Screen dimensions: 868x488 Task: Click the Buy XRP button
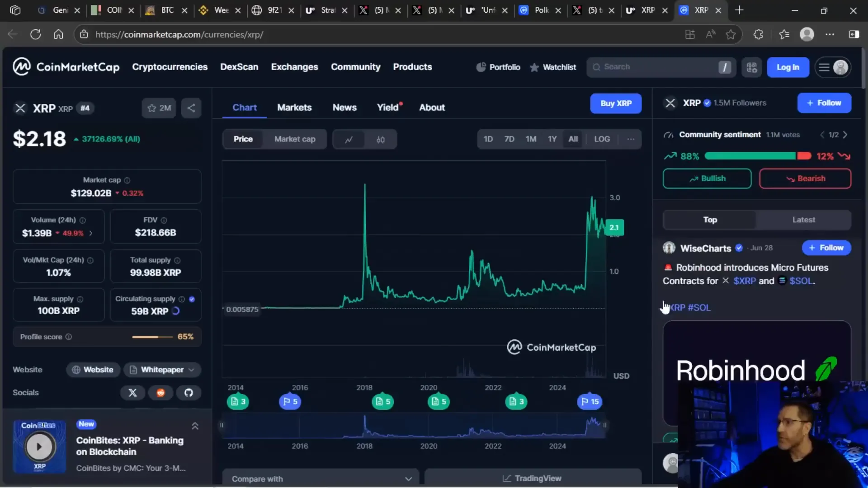point(616,103)
